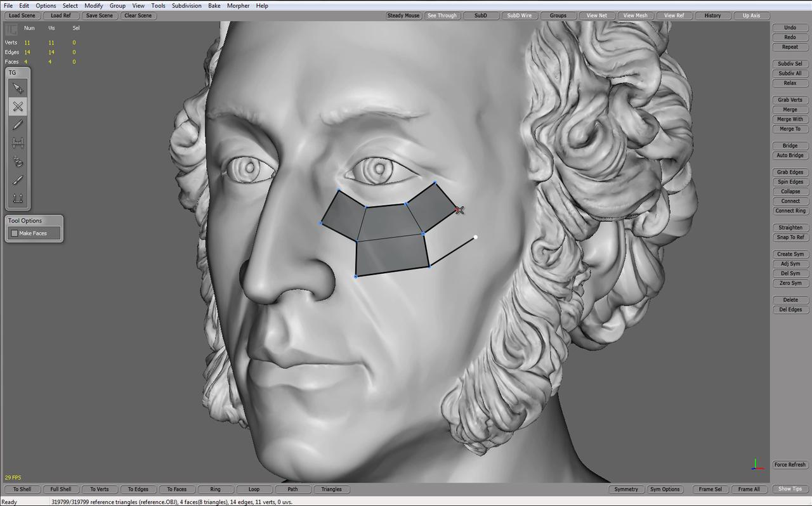Open the Options menu
Viewport: 812px width, 506px height.
coord(46,6)
